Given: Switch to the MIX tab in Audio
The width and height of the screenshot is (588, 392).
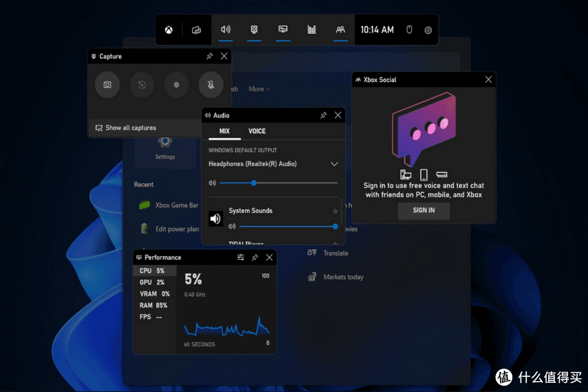Looking at the screenshot, I should (224, 131).
